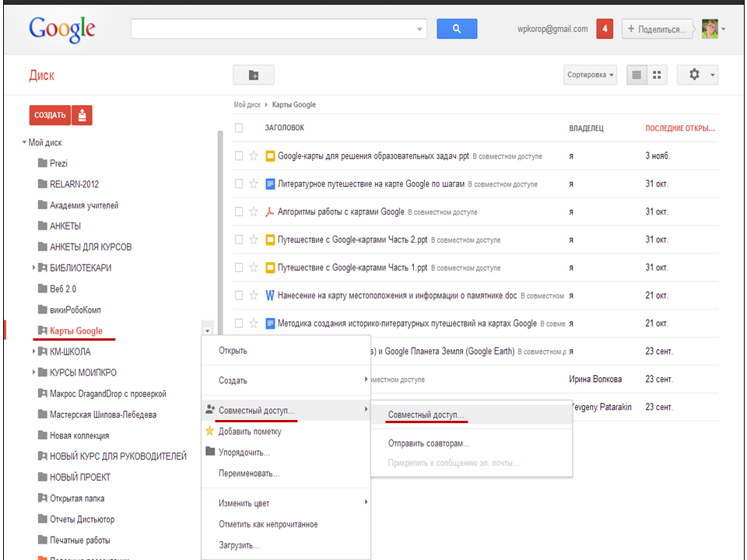Sort by ПОСЛЕДНИЕ ОТКРЫ... column header
This screenshot has width=747, height=560.
[680, 128]
